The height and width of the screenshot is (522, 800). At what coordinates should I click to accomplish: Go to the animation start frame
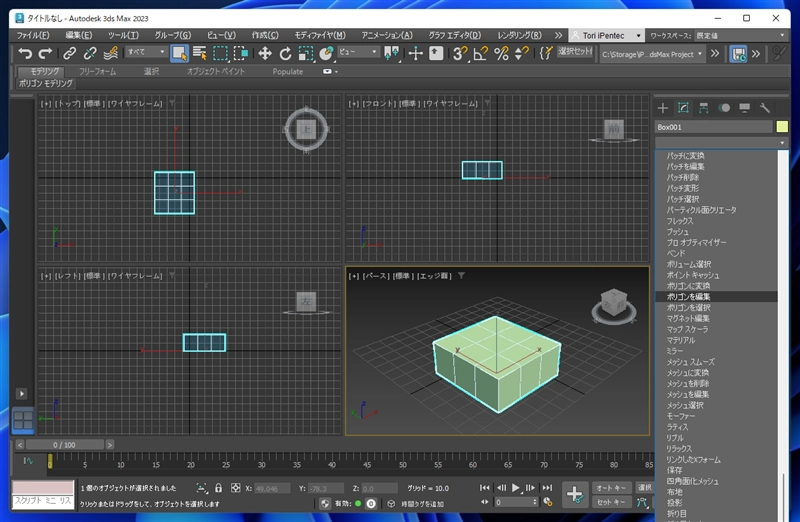[x=485, y=488]
